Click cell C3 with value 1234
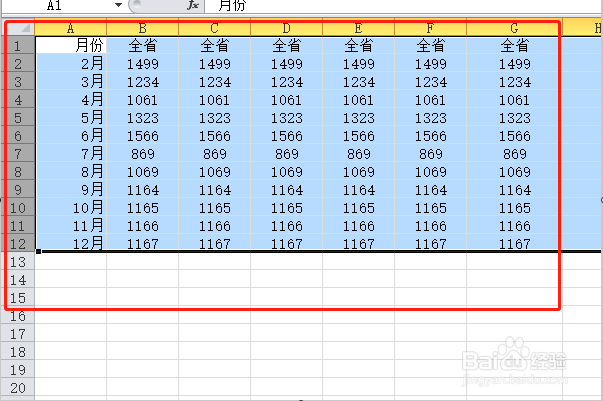The width and height of the screenshot is (603, 401). point(215,82)
